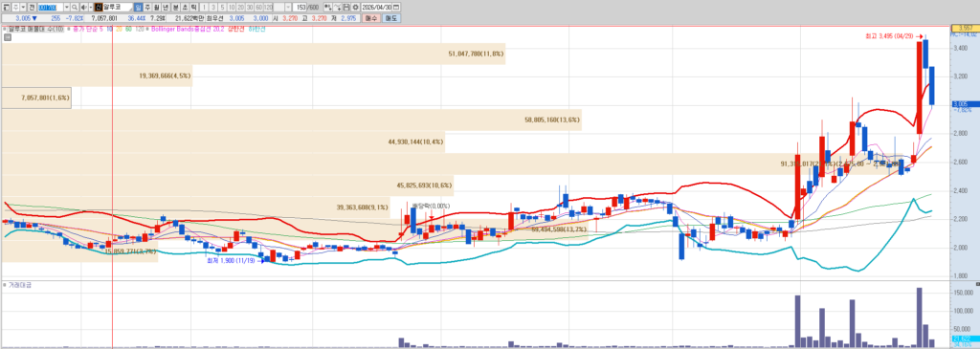Choose the 20 interval button
Viewport: 980px width, 349px height.
[x=240, y=7]
